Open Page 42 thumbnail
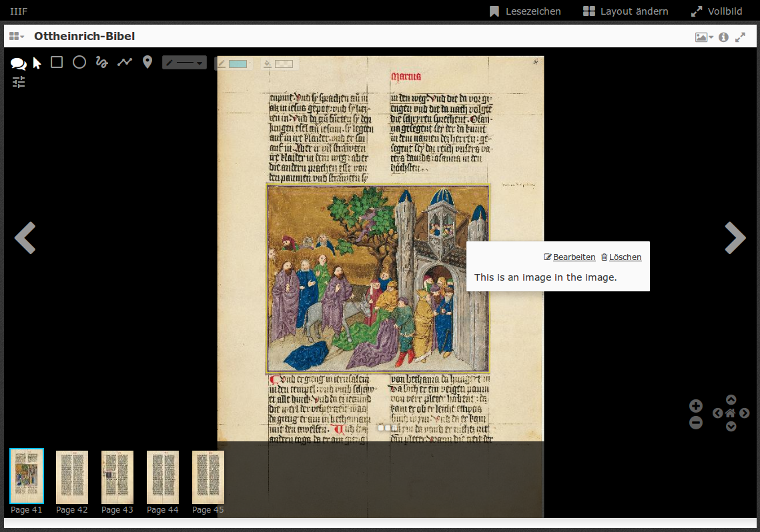 (72, 477)
